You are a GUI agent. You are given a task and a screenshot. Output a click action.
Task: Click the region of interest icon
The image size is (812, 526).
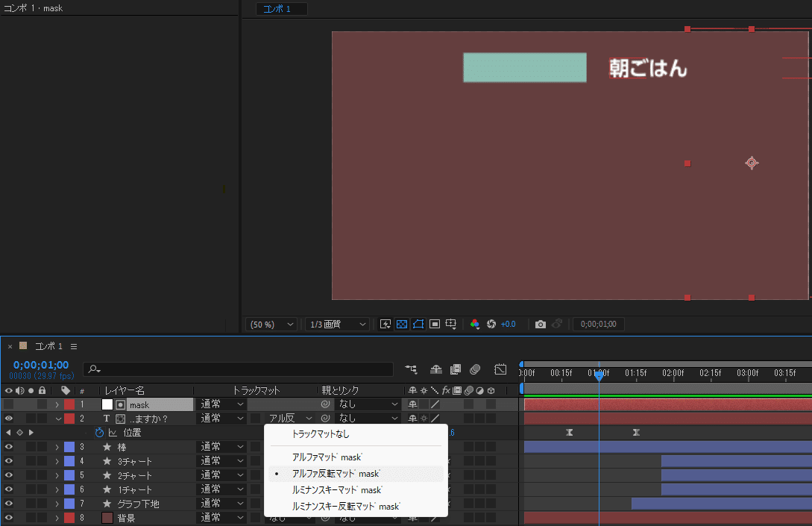tap(435, 324)
